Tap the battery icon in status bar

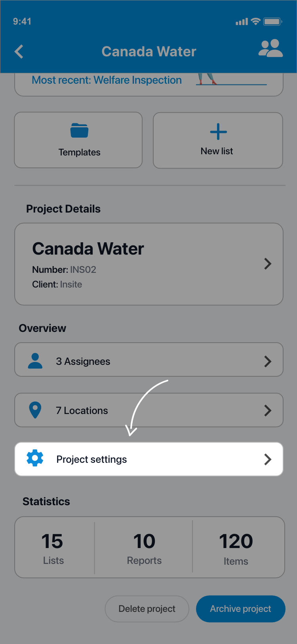click(x=273, y=21)
